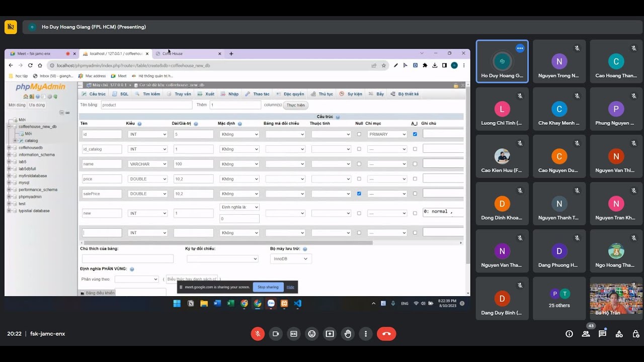Open host controls lock icon
The image size is (644, 362).
coord(636,334)
